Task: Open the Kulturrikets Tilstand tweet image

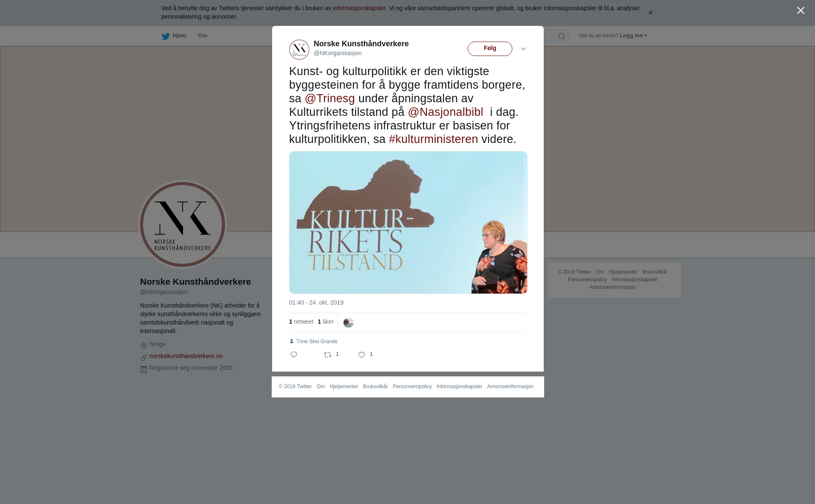Action: [408, 222]
